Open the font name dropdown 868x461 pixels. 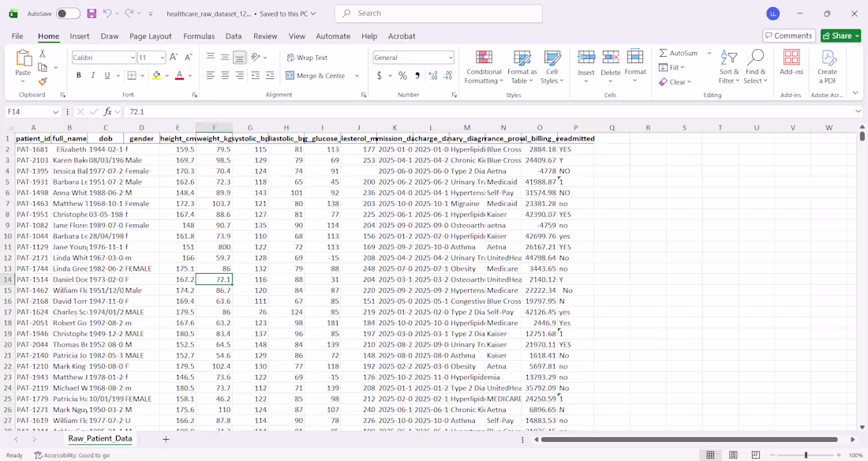pos(133,58)
